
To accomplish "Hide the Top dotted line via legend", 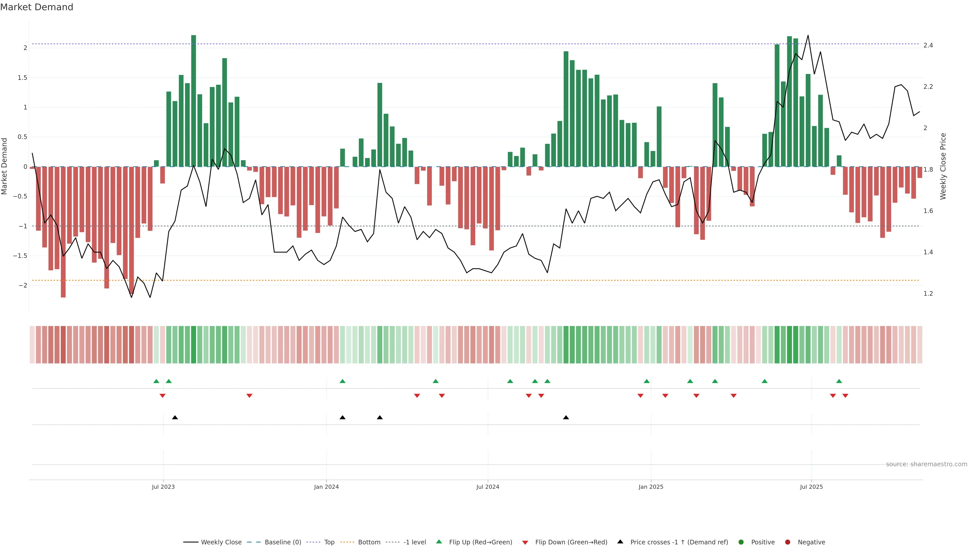I will click(x=329, y=542).
